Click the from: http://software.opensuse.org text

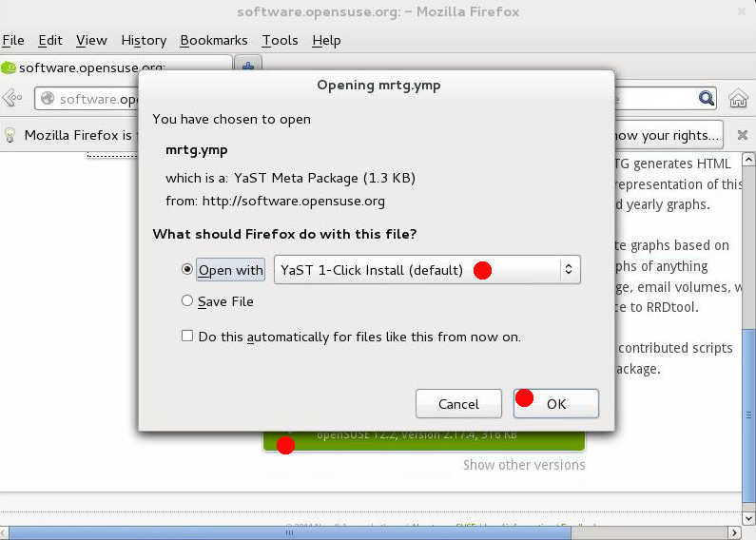point(276,201)
